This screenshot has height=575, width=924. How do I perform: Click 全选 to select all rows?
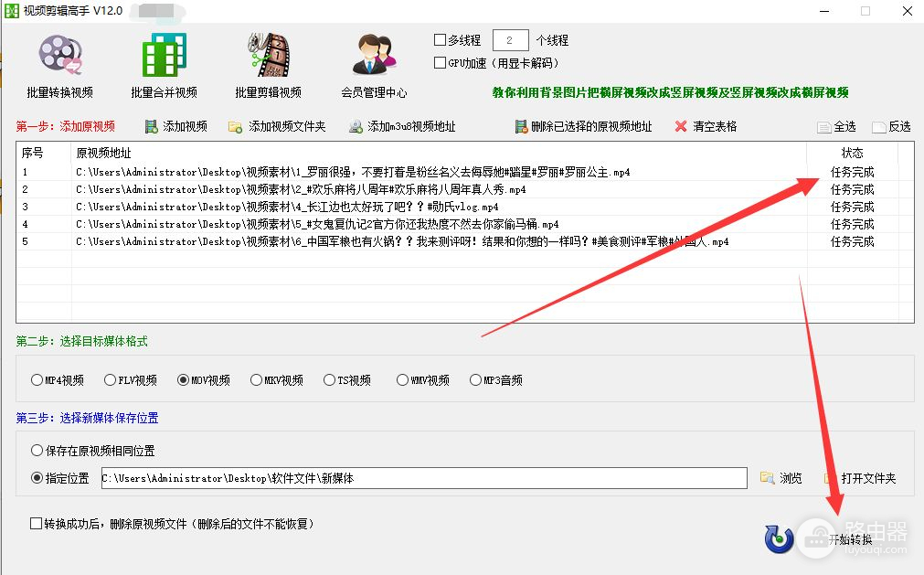(x=836, y=127)
